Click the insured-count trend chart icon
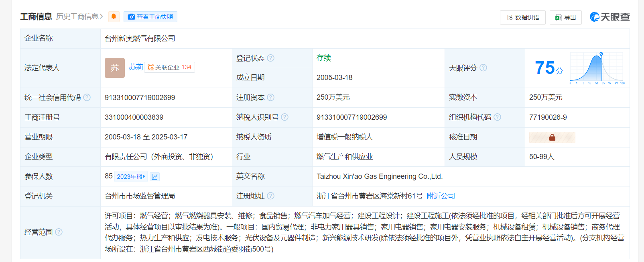The height and width of the screenshot is (262, 644). 155,176
